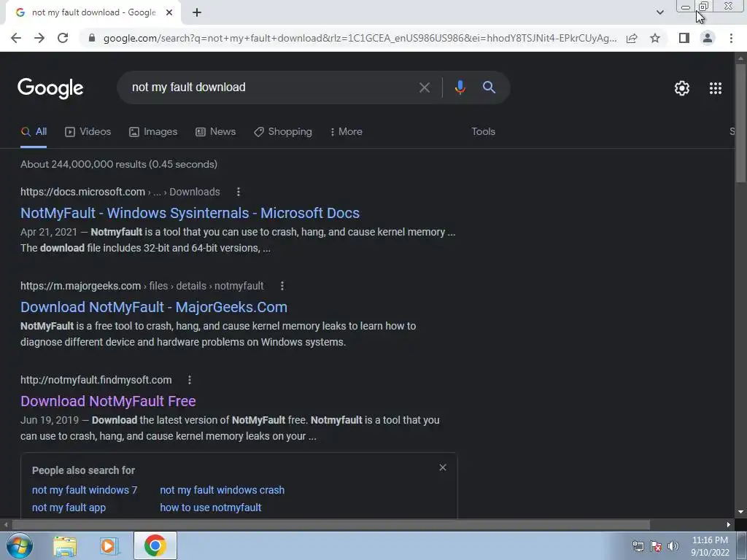Viewport: 747px width, 560px height.
Task: Expand the tab search chevron
Action: click(x=659, y=12)
